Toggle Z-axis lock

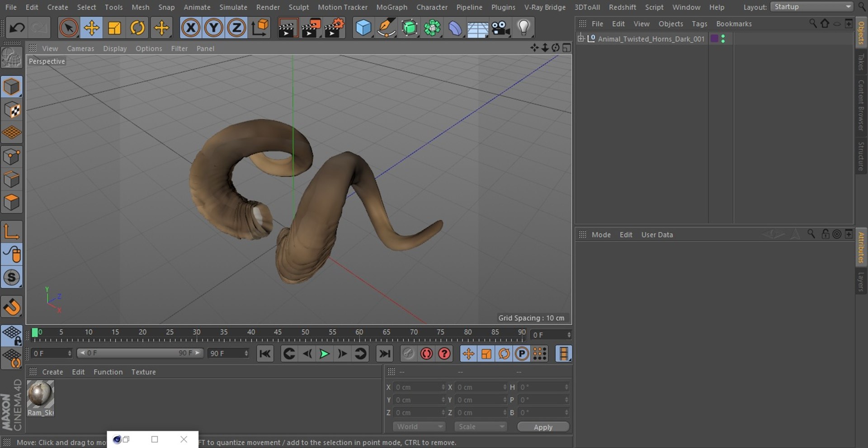pos(236,28)
